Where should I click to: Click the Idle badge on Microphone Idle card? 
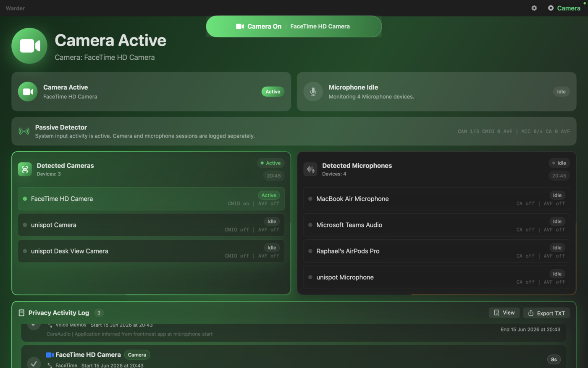(x=561, y=92)
